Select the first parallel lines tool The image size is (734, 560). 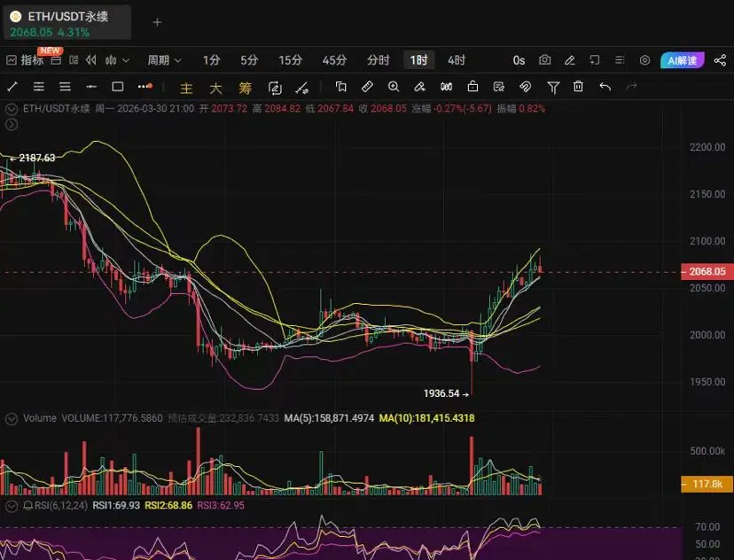39,87
